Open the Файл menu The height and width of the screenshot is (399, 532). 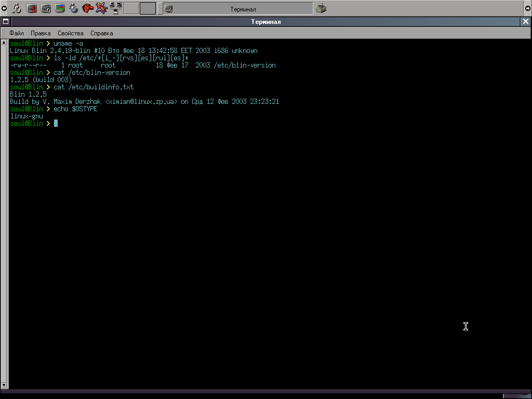tap(16, 33)
